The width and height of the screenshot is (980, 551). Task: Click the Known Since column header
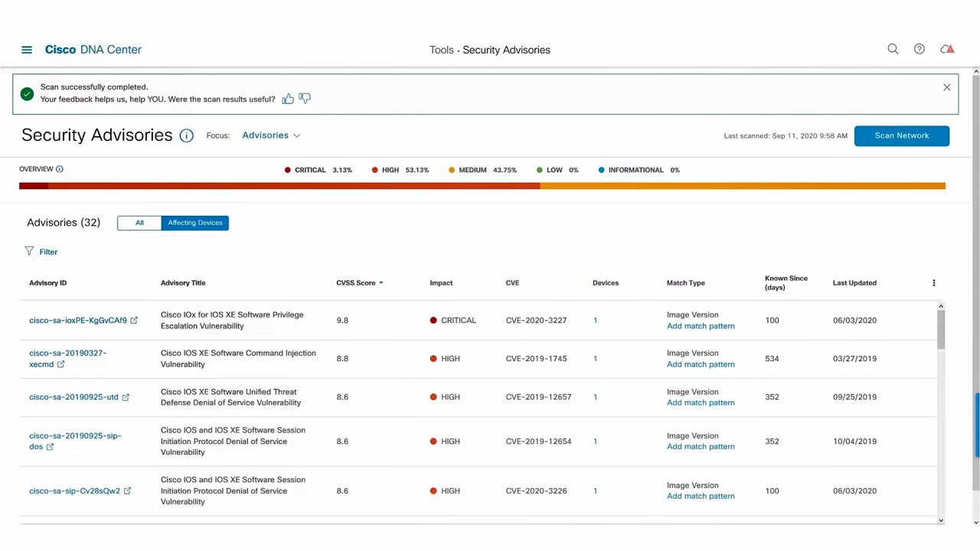(x=786, y=283)
